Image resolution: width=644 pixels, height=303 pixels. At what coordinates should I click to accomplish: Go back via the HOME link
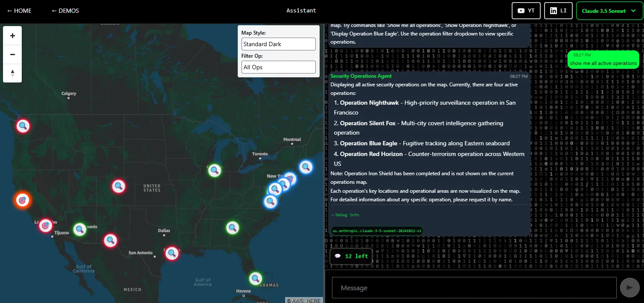pyautogui.click(x=19, y=11)
